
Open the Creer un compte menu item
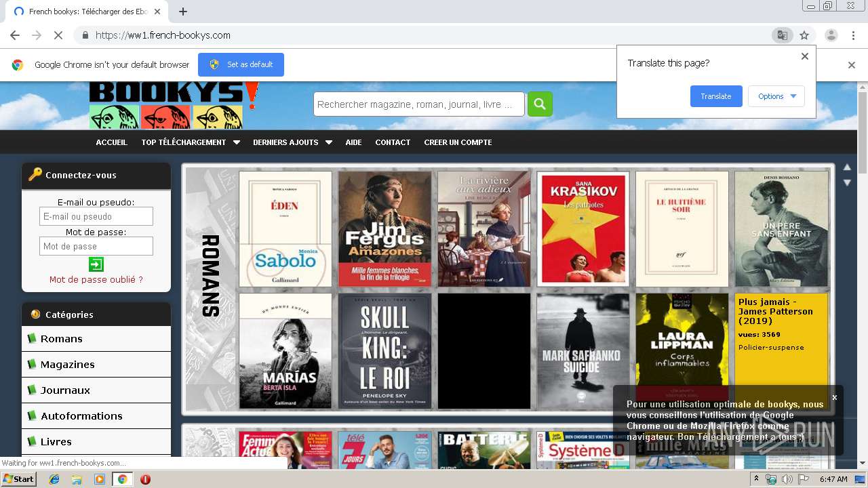point(458,142)
